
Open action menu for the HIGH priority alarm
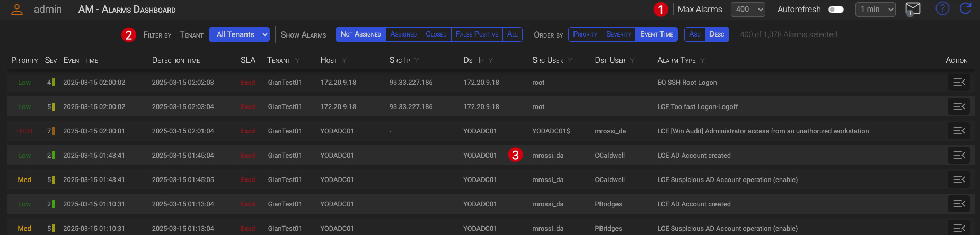[958, 131]
